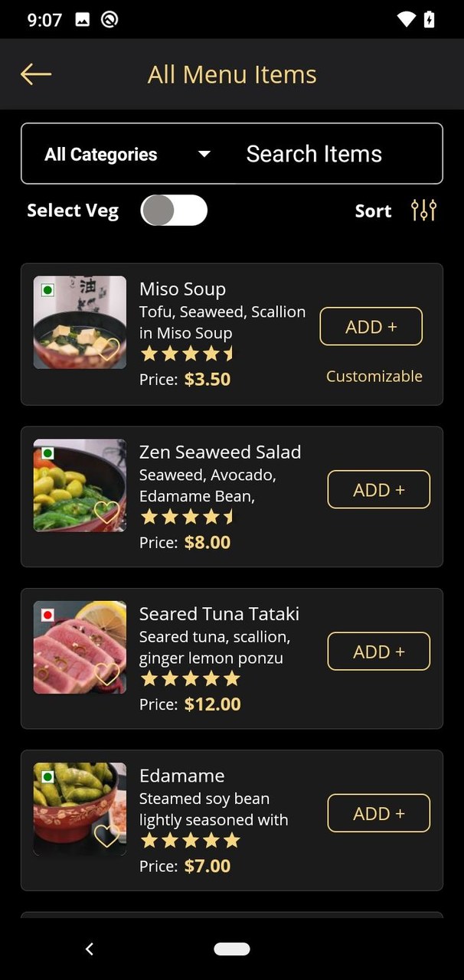Image resolution: width=464 pixels, height=980 pixels.
Task: Click the green veg indicator on Edamame
Action: [x=46, y=776]
